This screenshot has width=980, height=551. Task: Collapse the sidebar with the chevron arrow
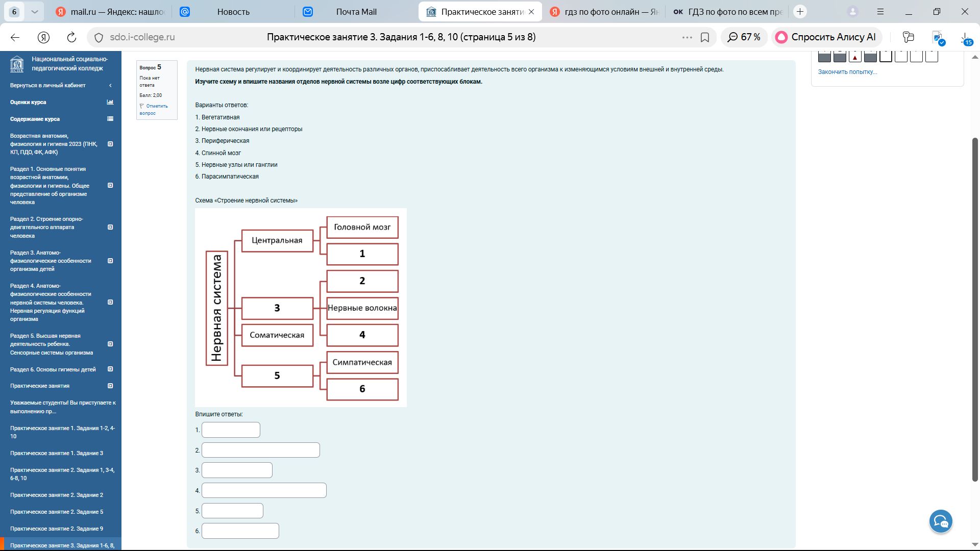[110, 86]
